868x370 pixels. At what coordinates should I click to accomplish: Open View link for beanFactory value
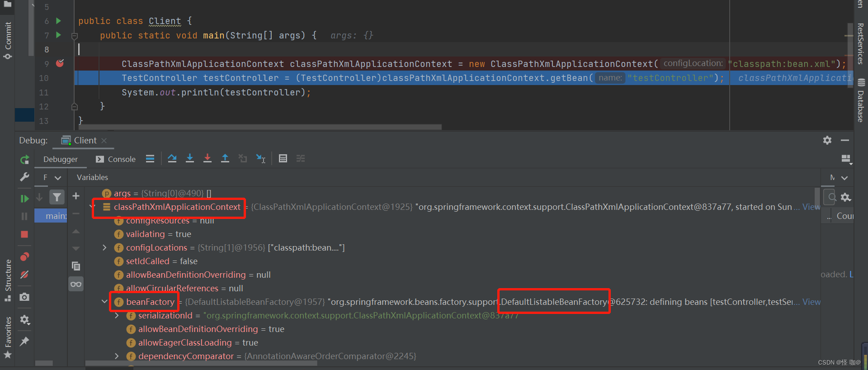(811, 302)
